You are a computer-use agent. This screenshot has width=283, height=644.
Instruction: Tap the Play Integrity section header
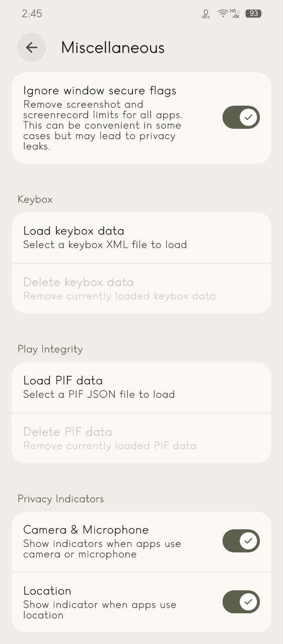50,349
